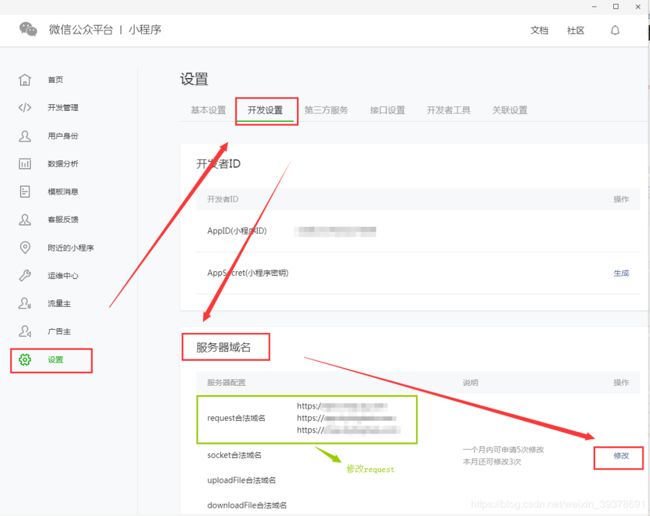Select 用户身份 in the sidebar
The width and height of the screenshot is (650, 516).
click(63, 136)
